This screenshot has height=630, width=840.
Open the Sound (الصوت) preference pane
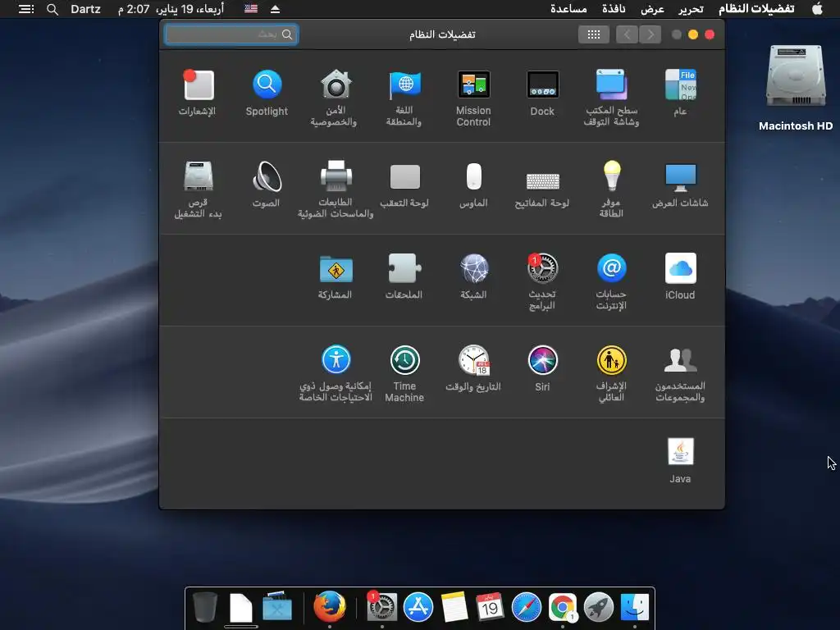tap(267, 184)
